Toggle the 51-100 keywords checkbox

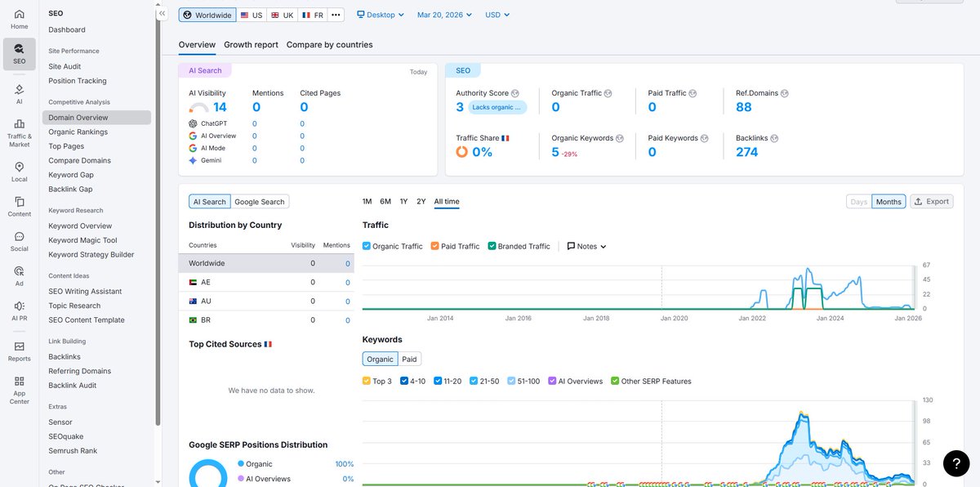[511, 381]
